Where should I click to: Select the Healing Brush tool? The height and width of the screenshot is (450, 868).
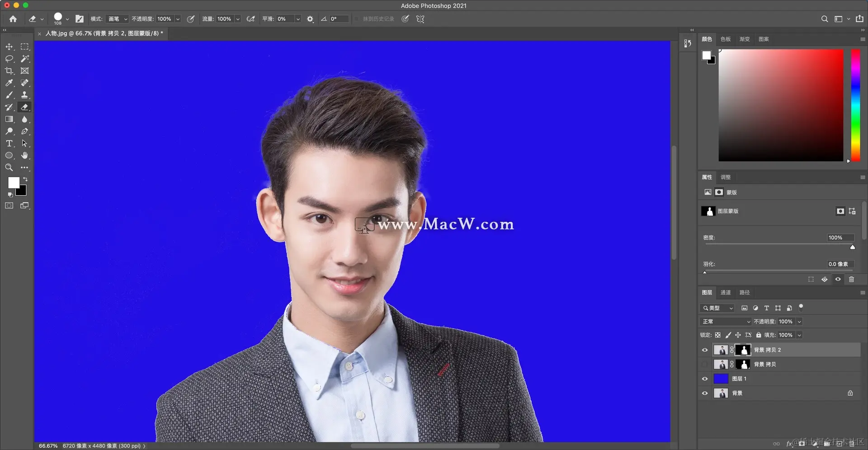(24, 83)
